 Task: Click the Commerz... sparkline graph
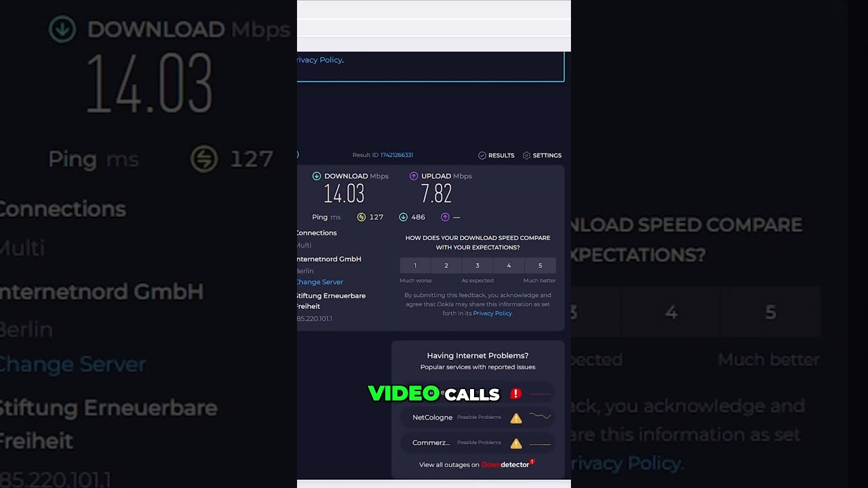(540, 444)
